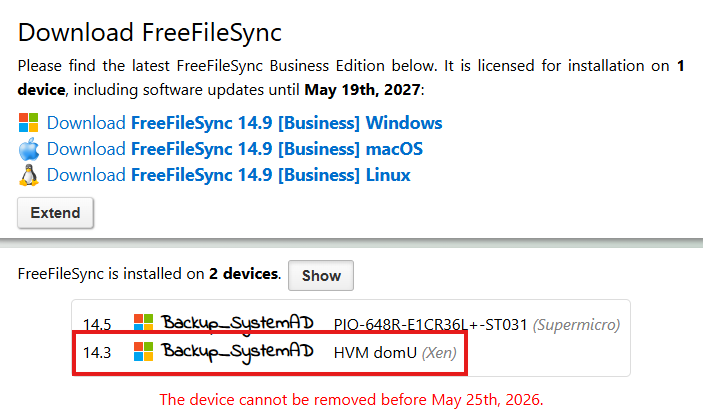Click the Apple macOS logo icon
This screenshot has width=703, height=419.
point(29,149)
